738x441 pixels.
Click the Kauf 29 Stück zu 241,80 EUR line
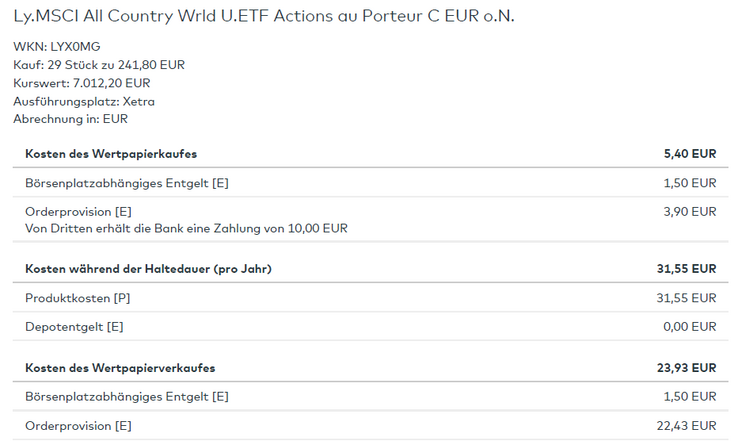[x=99, y=65]
